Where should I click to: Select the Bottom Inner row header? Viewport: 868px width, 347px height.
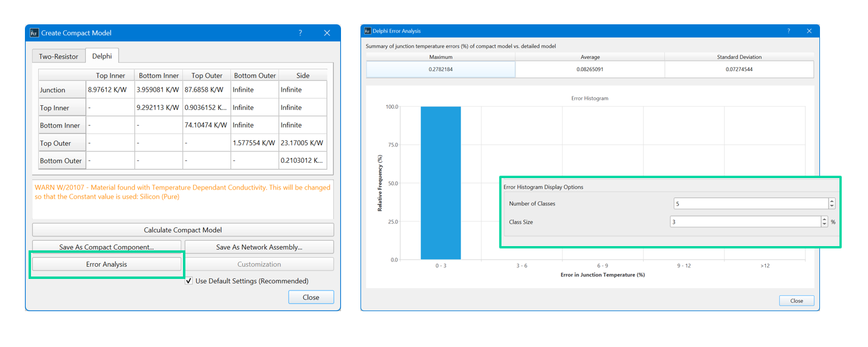[x=62, y=125]
